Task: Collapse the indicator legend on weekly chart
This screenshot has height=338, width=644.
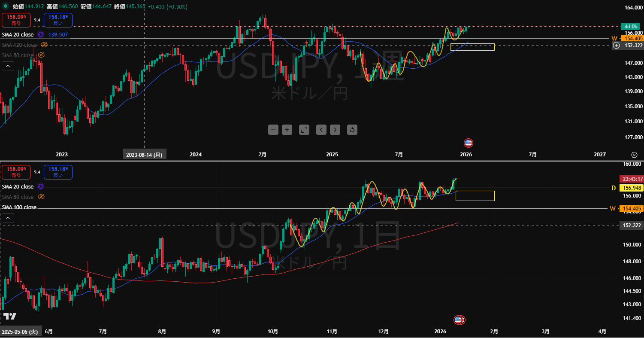Action: point(7,66)
